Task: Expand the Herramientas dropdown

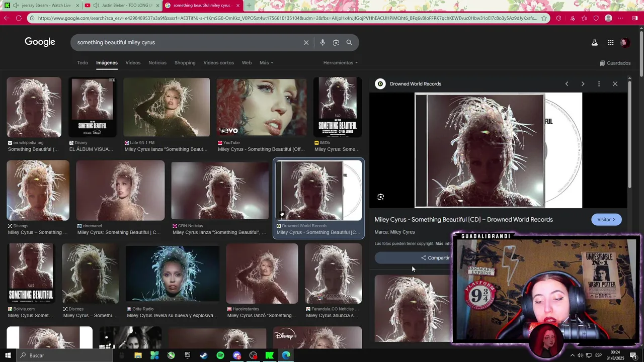Action: (x=341, y=63)
